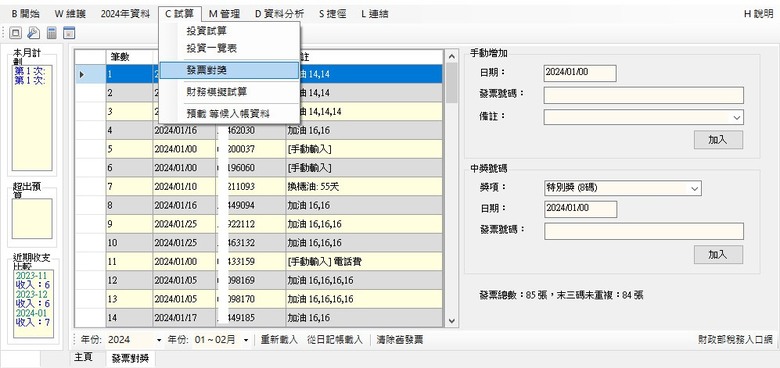The height and width of the screenshot is (368, 780).
Task: Click the wrench document toolbar icon
Action: click(33, 33)
